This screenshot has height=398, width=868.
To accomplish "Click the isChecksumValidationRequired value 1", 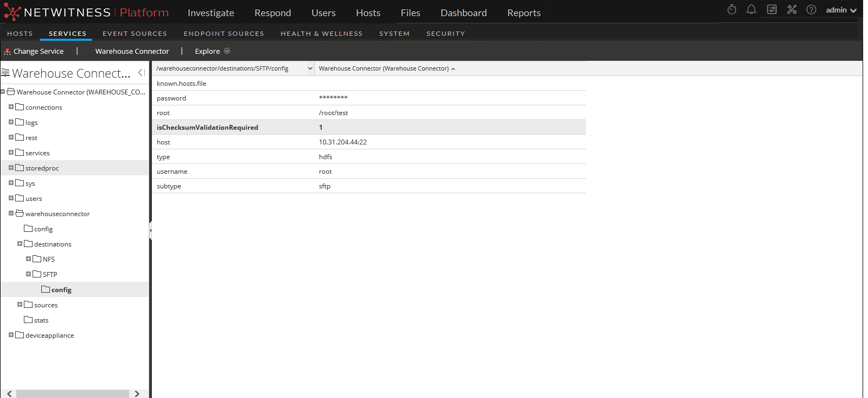I will pyautogui.click(x=321, y=127).
